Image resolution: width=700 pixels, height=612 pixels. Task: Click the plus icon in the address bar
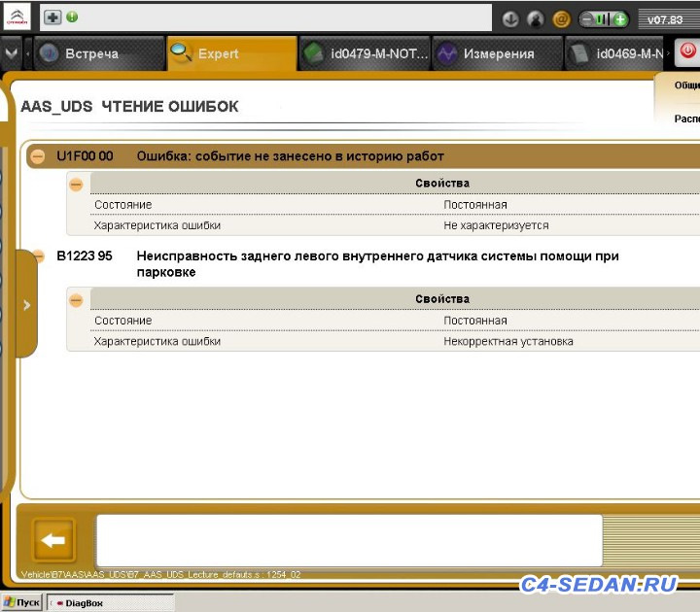click(x=53, y=17)
